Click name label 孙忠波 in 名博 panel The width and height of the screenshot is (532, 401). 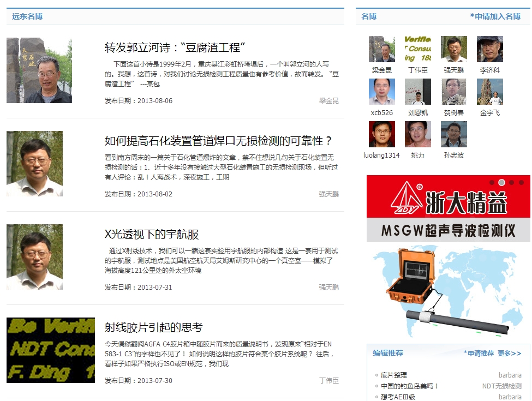(x=453, y=155)
